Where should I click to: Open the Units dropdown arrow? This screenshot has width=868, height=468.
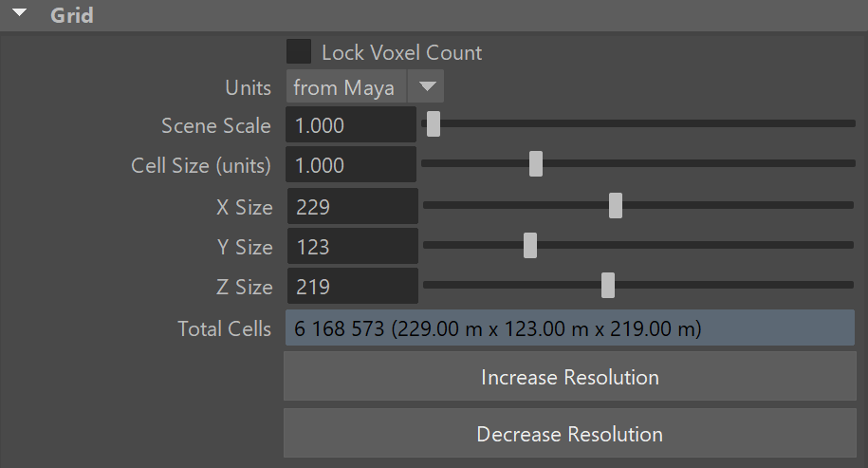(x=426, y=86)
